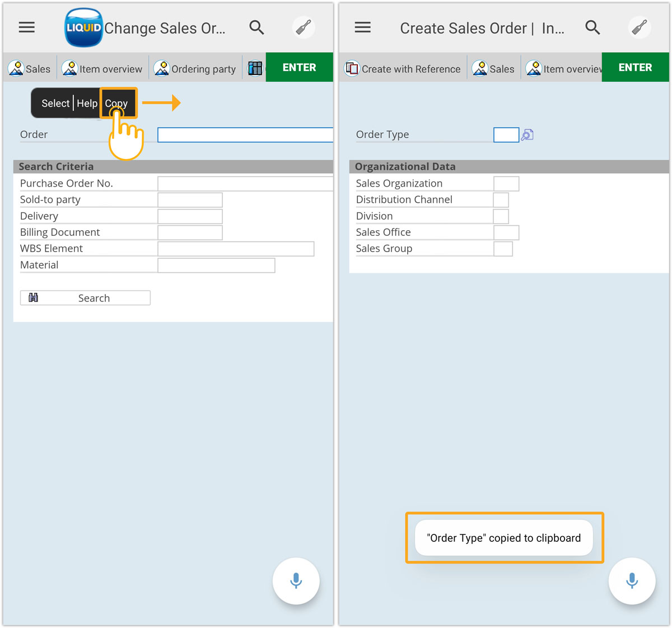Screen dimensions: 672x628
Task: Choose Select in the popup menu
Action: click(x=55, y=104)
